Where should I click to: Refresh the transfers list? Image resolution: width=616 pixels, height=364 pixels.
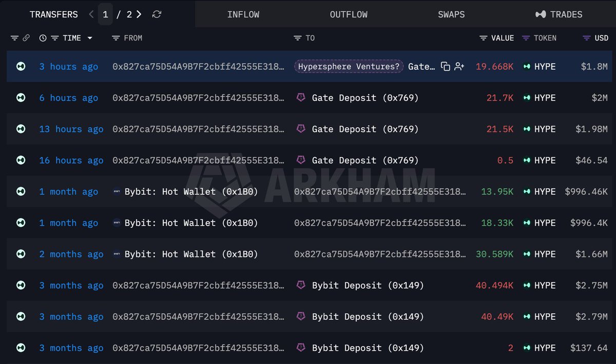pos(157,14)
